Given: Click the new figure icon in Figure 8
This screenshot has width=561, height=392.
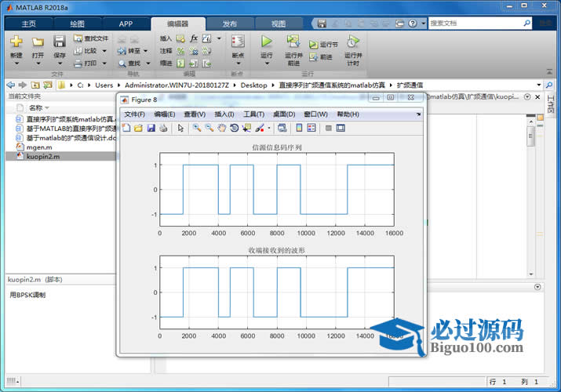Looking at the screenshot, I should point(126,128).
